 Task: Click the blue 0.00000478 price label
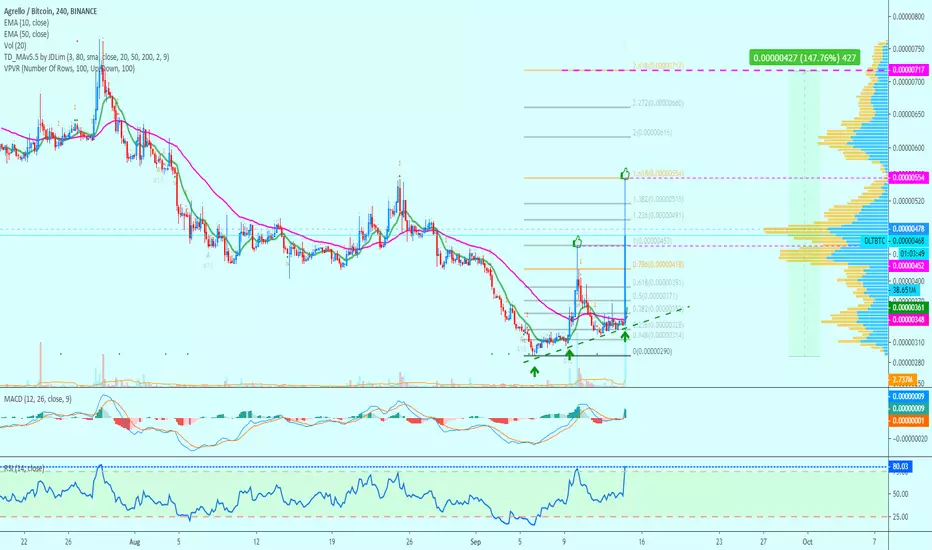(908, 228)
